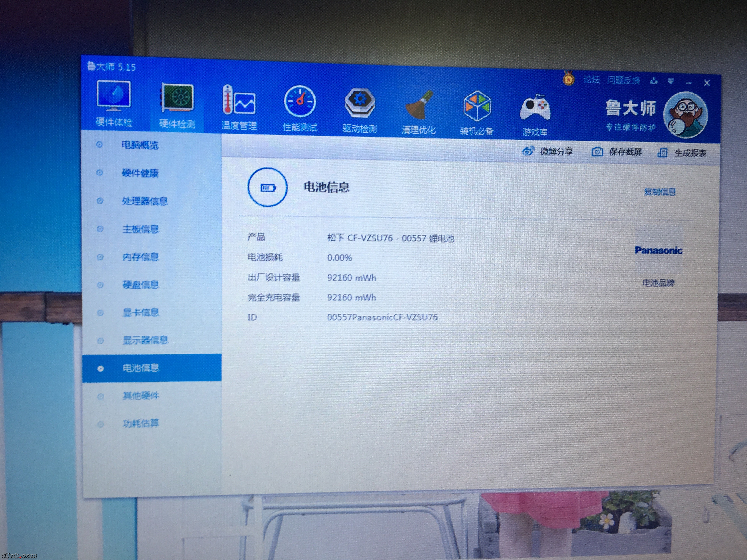Select 硬盘信息 hard disk info in sidebar
This screenshot has height=560, width=747.
pyautogui.click(x=140, y=285)
